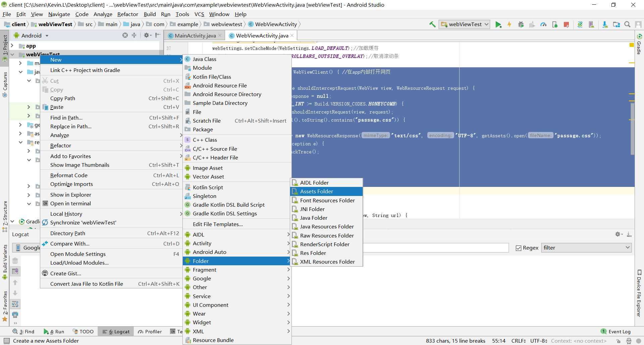Screen dimensions: 644x345
Task: Select Assets Folder in Folder submenu
Action: (x=326, y=191)
